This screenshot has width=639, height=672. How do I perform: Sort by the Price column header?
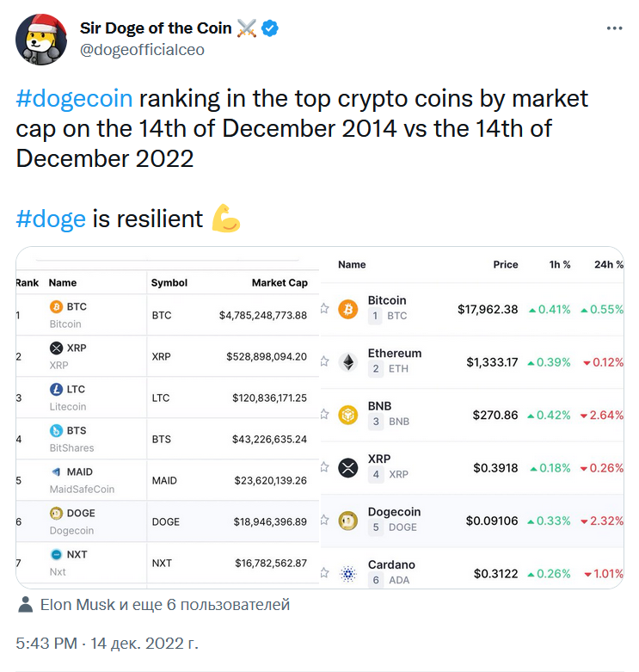coord(506,264)
